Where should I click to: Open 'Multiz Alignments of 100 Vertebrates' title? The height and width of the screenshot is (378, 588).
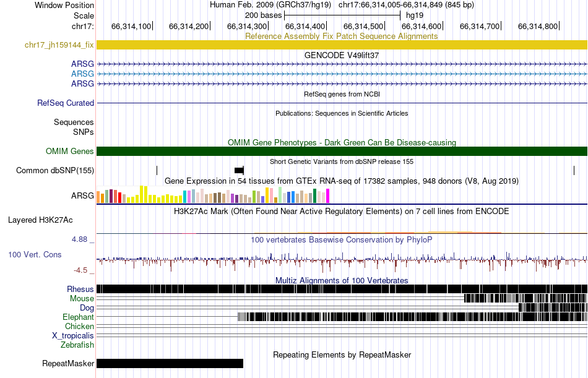[342, 280]
